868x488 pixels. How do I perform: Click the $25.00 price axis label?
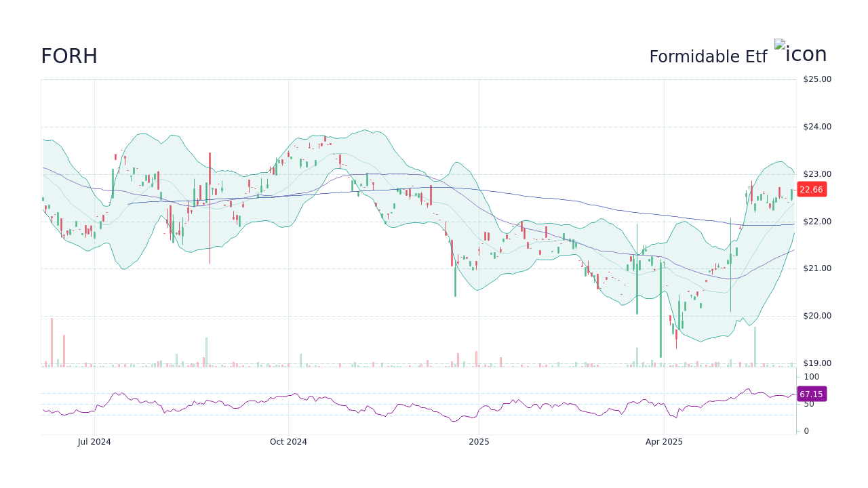(817, 79)
